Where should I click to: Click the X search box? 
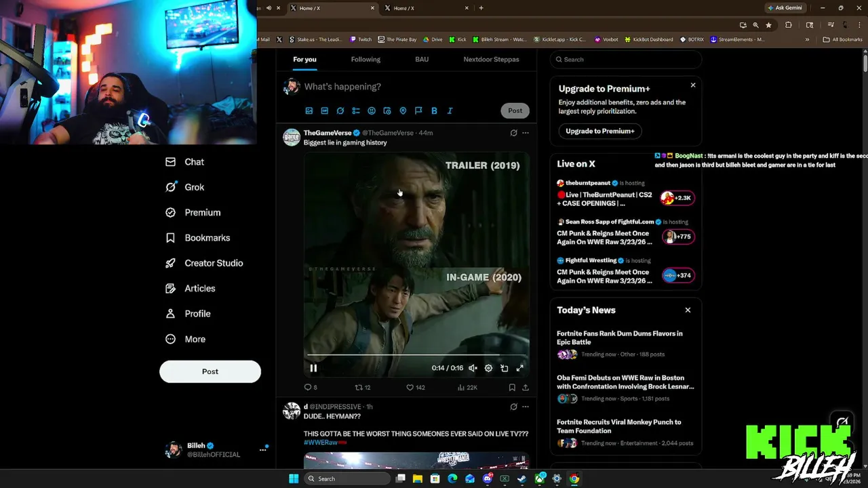pyautogui.click(x=625, y=60)
